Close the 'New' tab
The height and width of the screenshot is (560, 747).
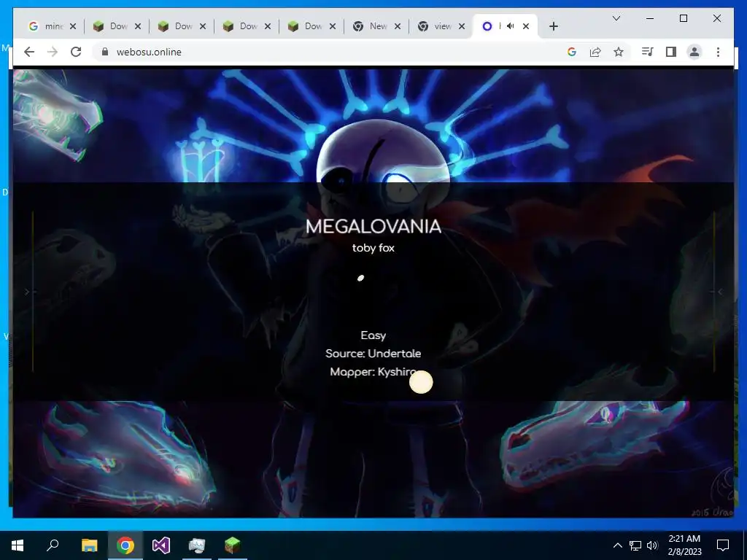pos(398,26)
